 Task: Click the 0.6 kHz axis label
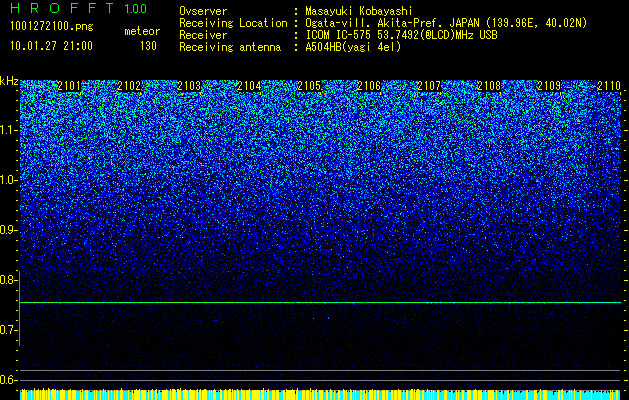pos(8,380)
